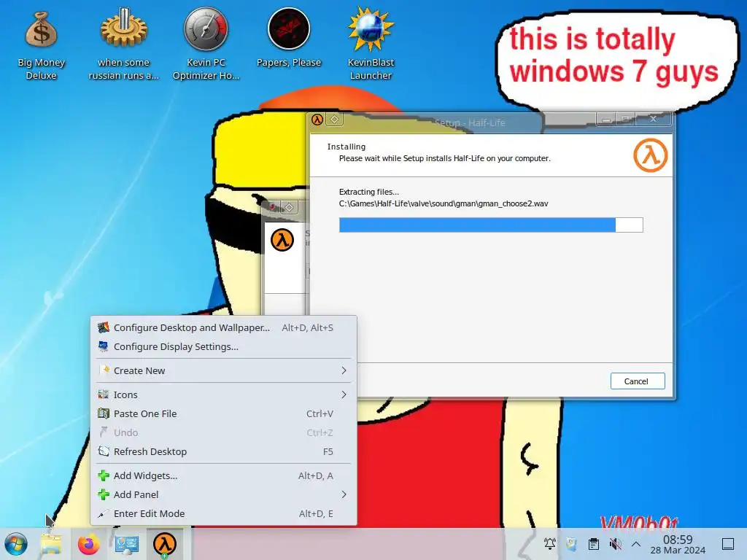This screenshot has width=747, height=560.
Task: Click the tray icon next to the bell
Action: click(x=572, y=543)
